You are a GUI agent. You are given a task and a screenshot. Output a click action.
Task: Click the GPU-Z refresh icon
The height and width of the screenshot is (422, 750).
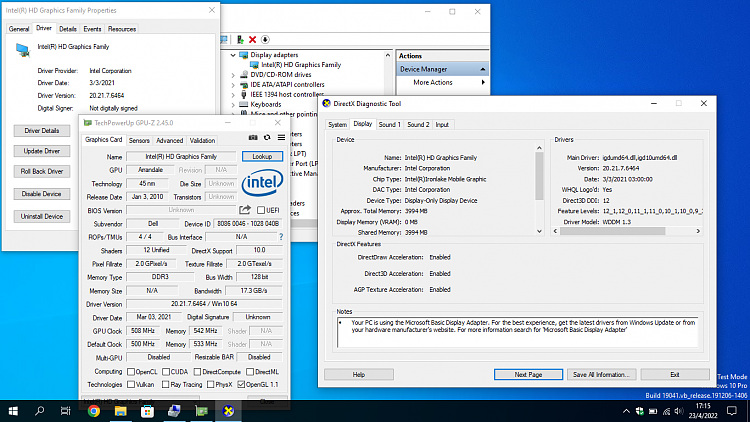pyautogui.click(x=267, y=138)
